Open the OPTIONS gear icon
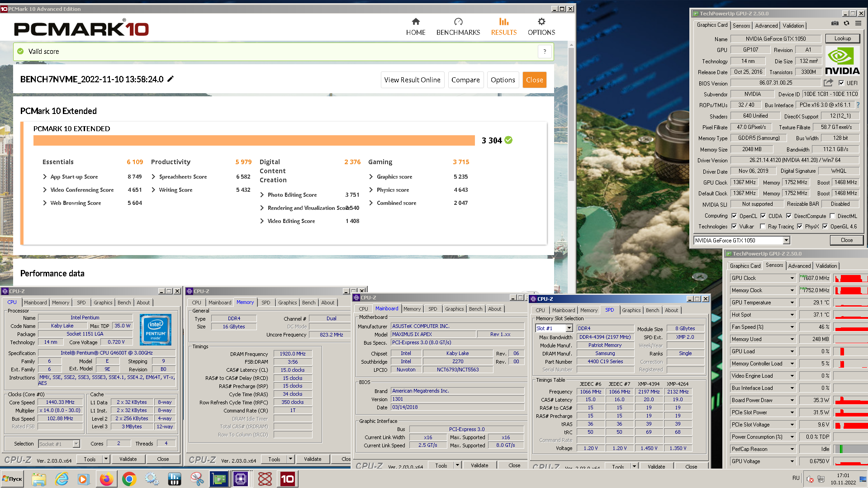868x488 pixels. tap(541, 21)
